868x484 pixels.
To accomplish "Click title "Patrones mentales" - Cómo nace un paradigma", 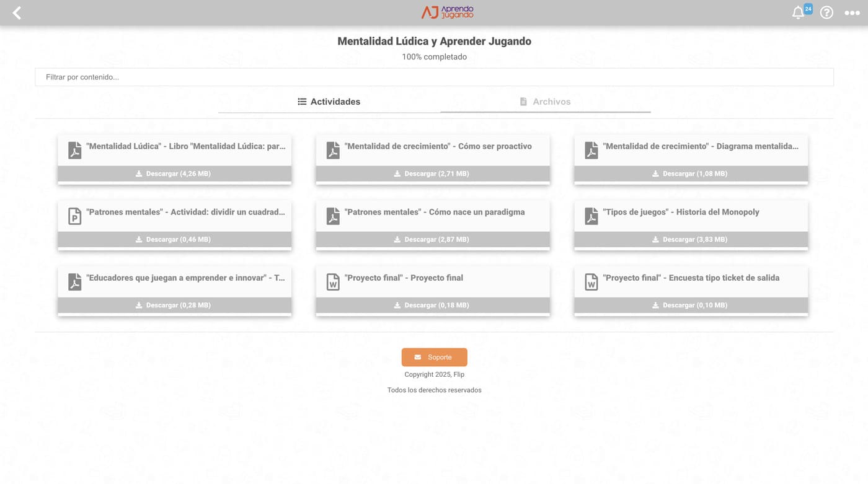I will pos(435,212).
